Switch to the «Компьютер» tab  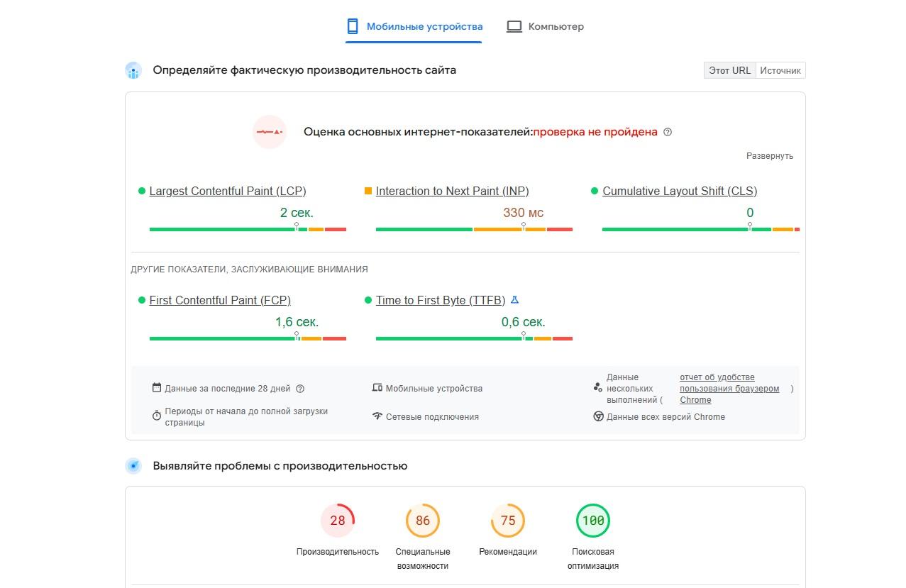coord(556,26)
